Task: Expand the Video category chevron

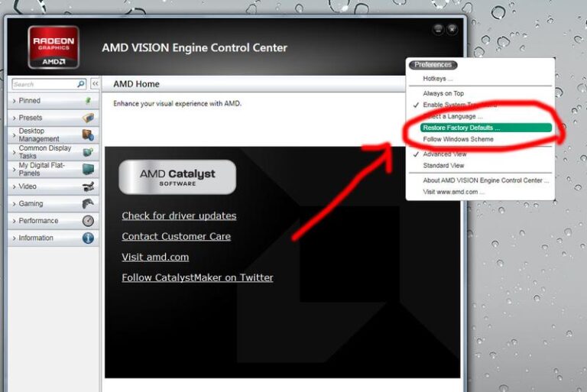Action: [14, 186]
